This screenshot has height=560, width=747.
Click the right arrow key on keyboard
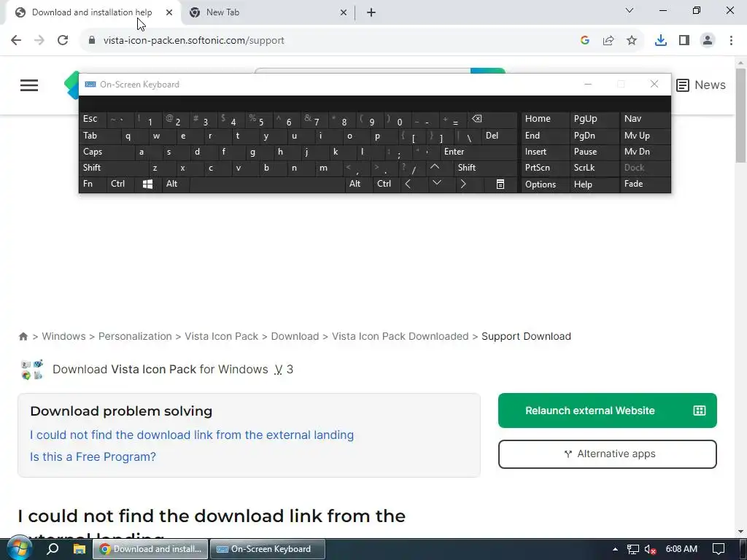pos(462,184)
